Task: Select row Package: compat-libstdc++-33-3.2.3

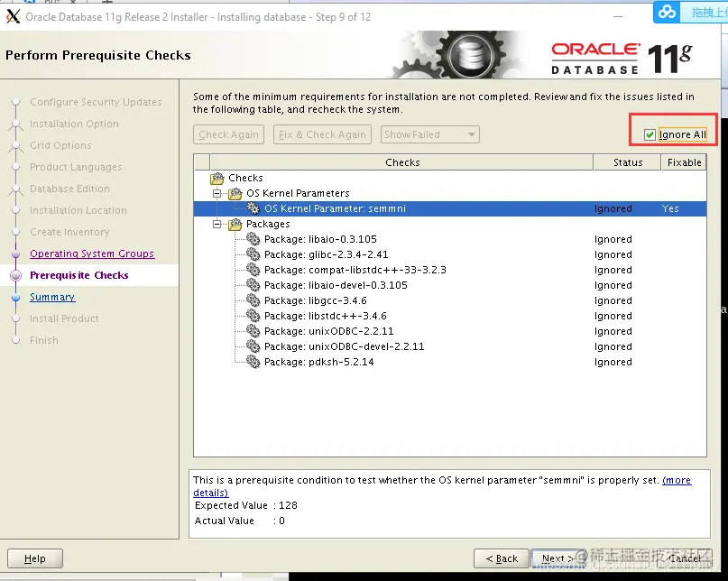Action: [x=450, y=270]
